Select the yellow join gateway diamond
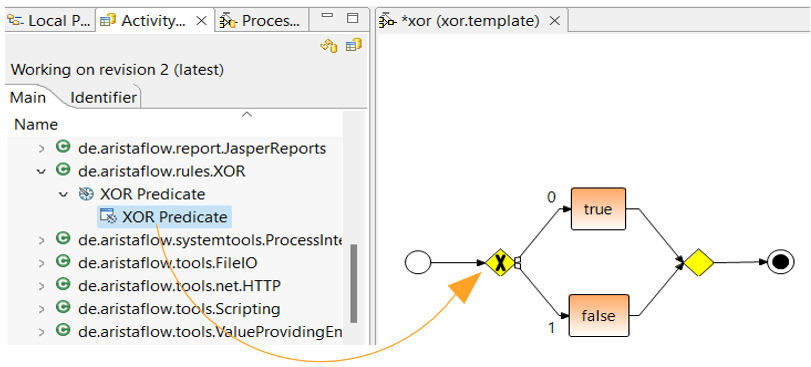The image size is (811, 367). [x=699, y=263]
